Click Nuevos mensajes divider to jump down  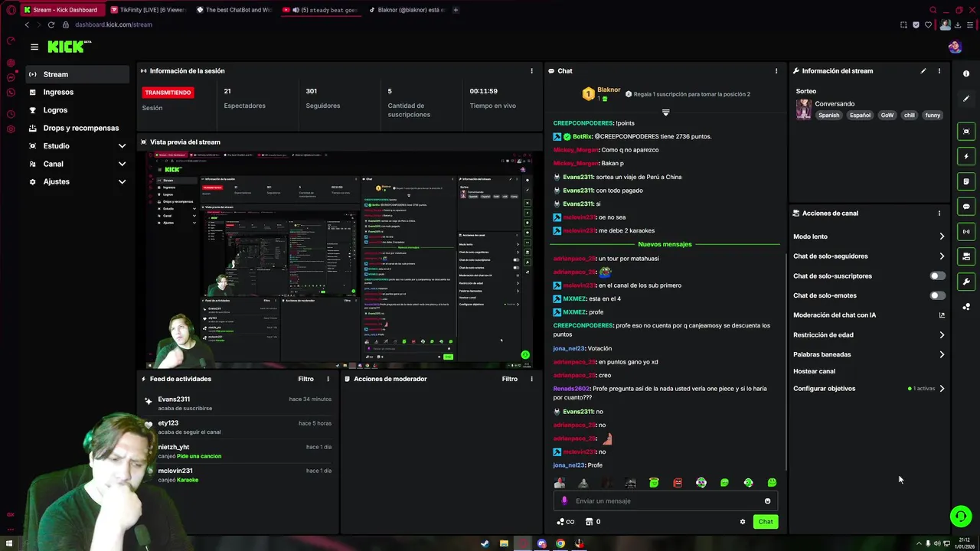pyautogui.click(x=665, y=244)
